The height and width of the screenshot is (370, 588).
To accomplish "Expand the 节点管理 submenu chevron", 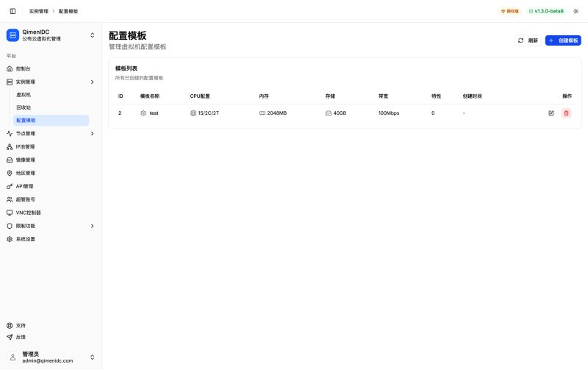I will [x=93, y=134].
